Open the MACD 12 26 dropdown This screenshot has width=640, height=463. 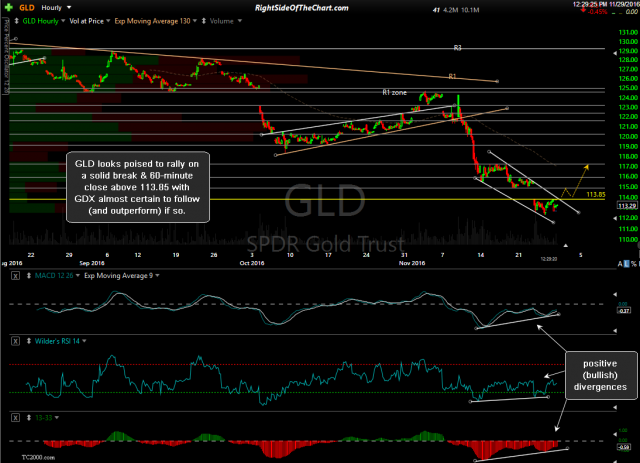pos(78,276)
